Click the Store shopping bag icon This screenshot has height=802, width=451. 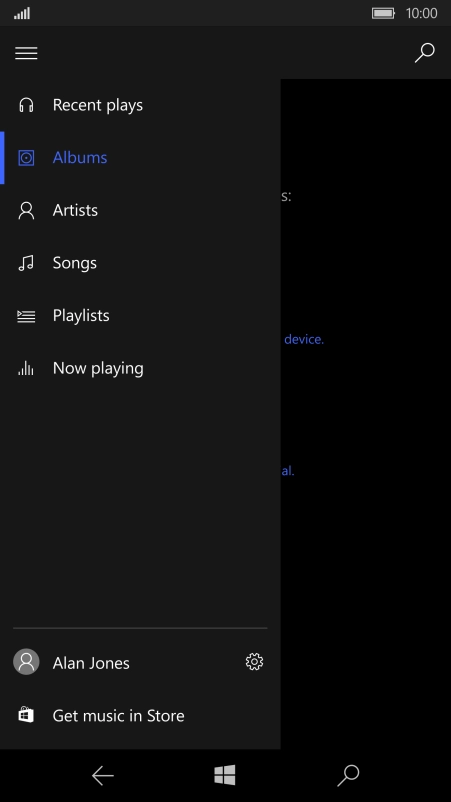[26, 715]
